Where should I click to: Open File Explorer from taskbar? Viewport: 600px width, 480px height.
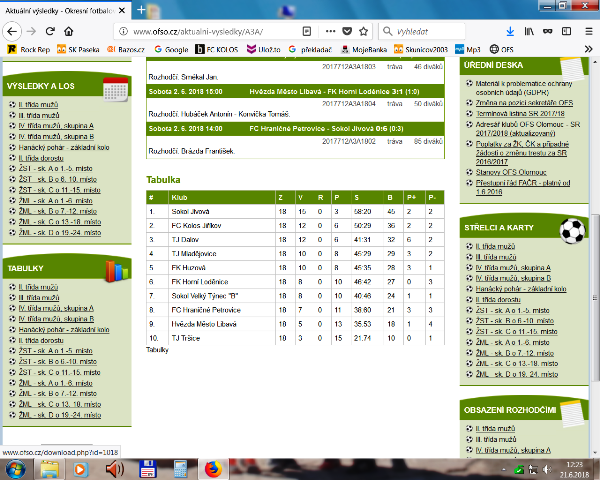coord(49,469)
